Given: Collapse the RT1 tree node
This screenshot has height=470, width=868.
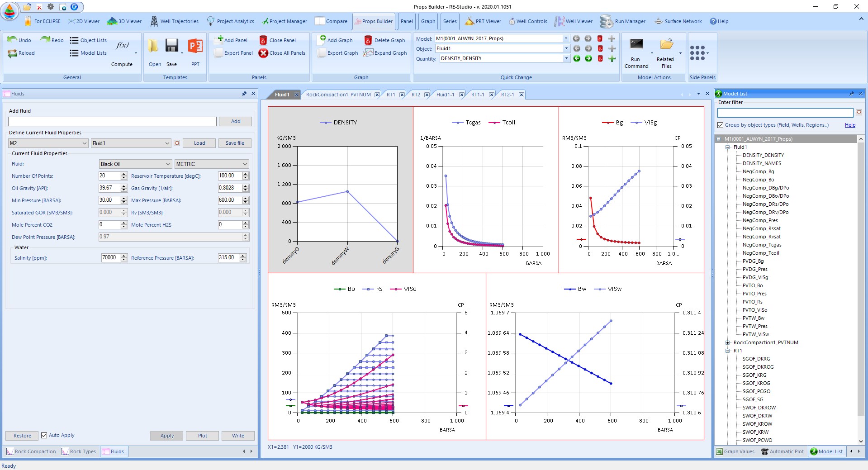Looking at the screenshot, I should click(728, 351).
